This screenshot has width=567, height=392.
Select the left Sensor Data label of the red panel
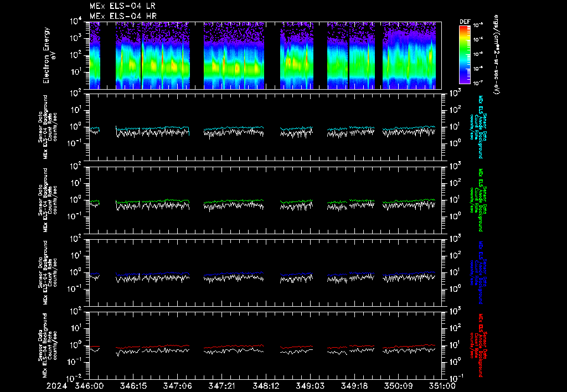coord(48,345)
